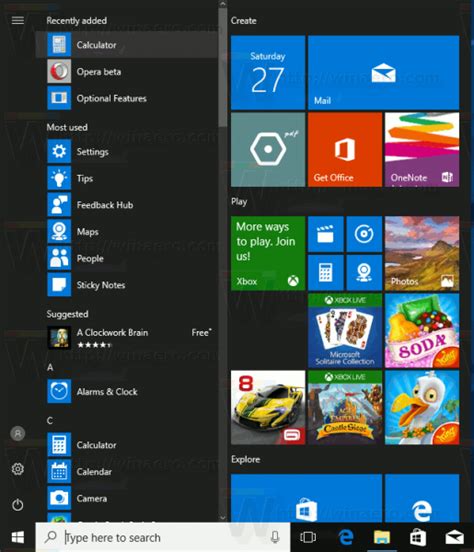Open Mail from the taskbar
The width and height of the screenshot is (474, 552).
pyautogui.click(x=455, y=537)
